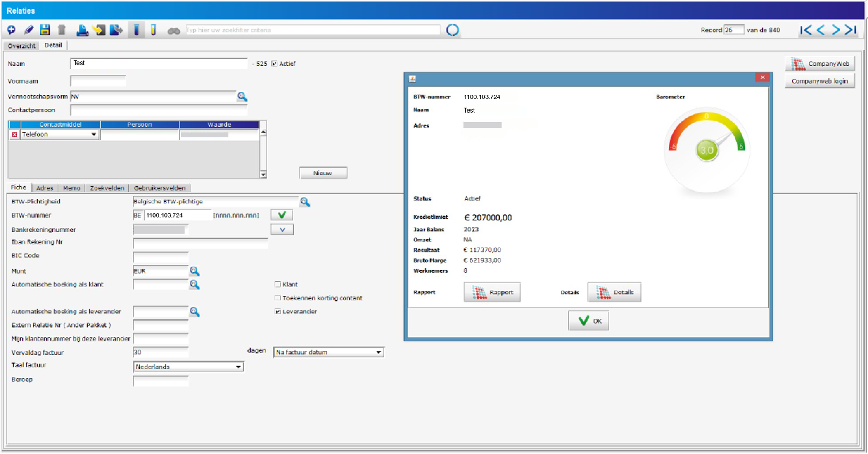Go to the last record arrow

coord(851,30)
